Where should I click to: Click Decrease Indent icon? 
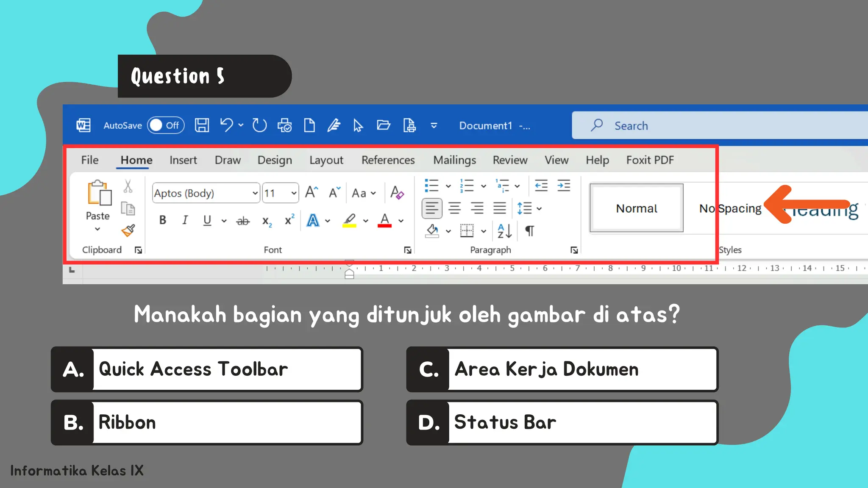coord(541,186)
